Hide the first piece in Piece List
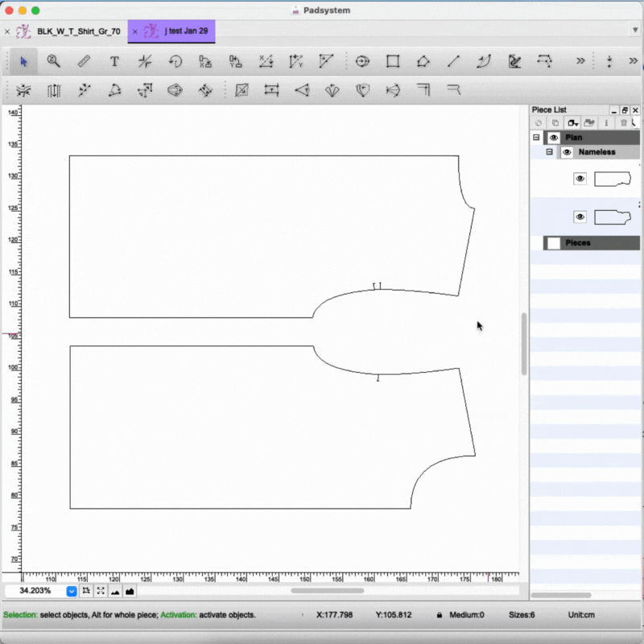Viewport: 644px width, 644px height. click(580, 179)
